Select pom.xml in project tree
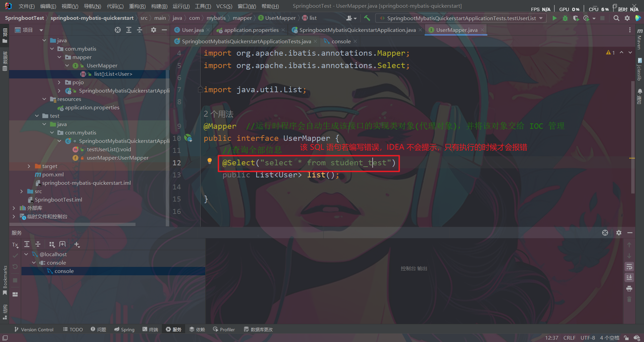Viewport: 644px width, 342px height. [53, 175]
